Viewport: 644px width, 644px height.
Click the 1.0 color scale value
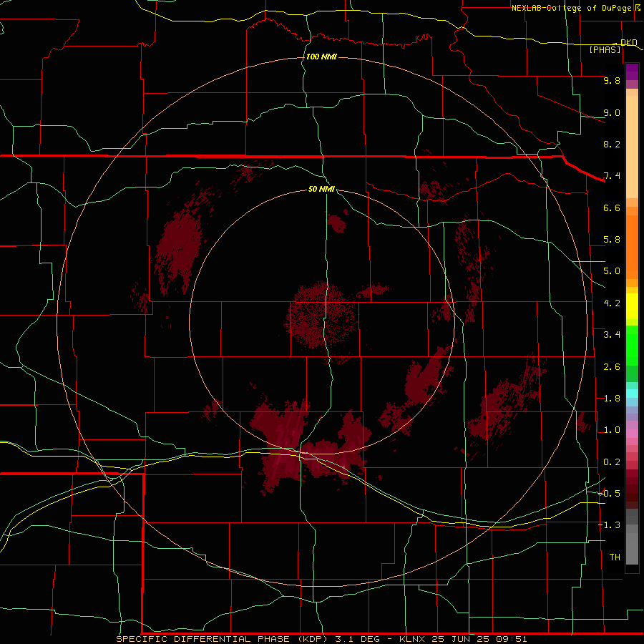[612, 430]
